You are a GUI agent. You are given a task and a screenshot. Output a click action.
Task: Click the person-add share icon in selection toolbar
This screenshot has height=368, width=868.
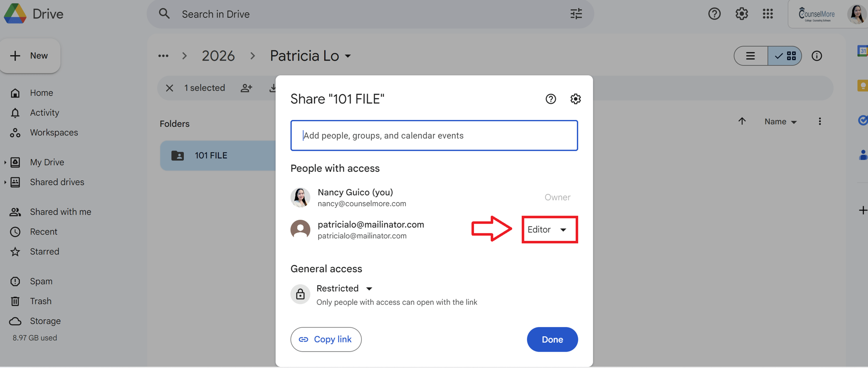(246, 88)
